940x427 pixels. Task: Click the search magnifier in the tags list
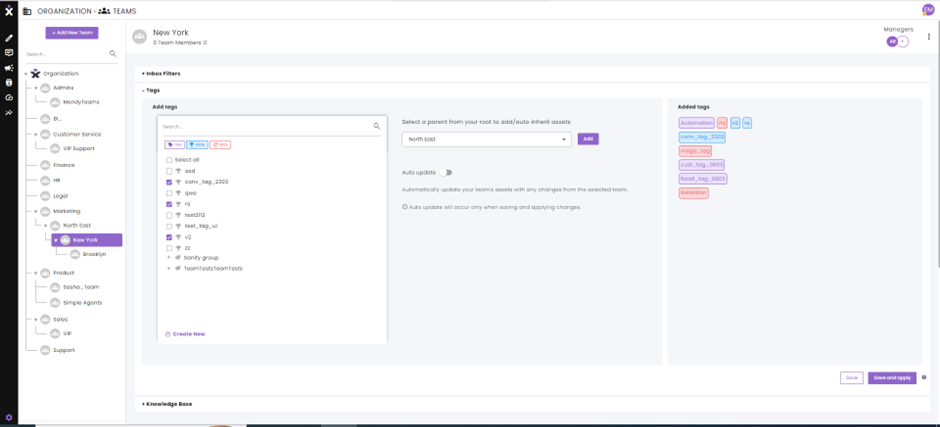tap(376, 127)
